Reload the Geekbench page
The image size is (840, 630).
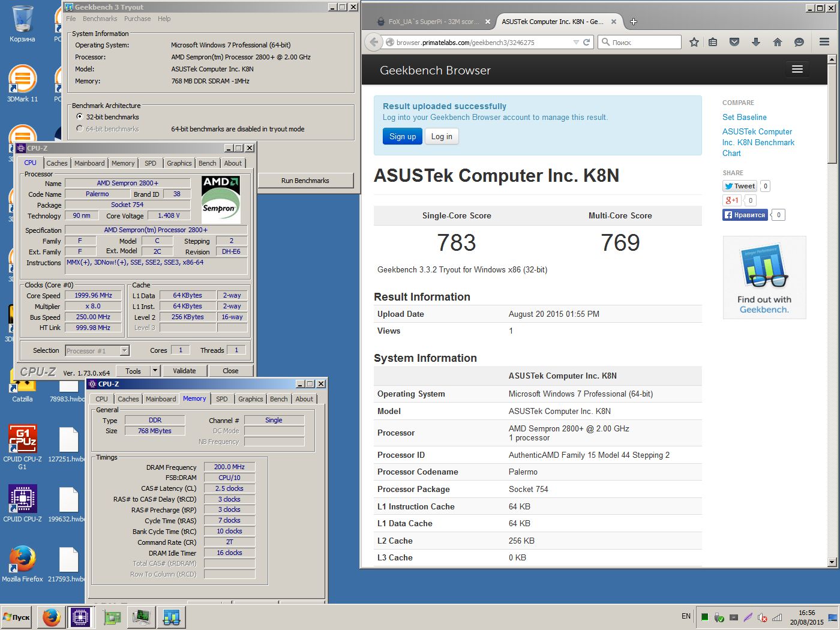(587, 42)
